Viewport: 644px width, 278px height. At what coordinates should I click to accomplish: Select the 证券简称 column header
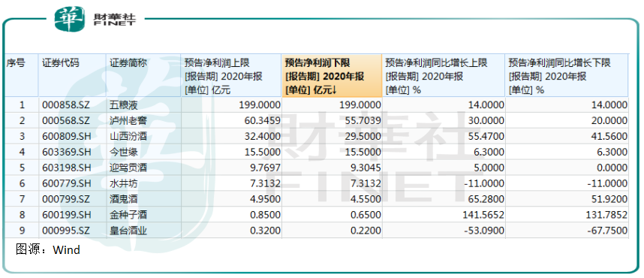pyautogui.click(x=143, y=76)
